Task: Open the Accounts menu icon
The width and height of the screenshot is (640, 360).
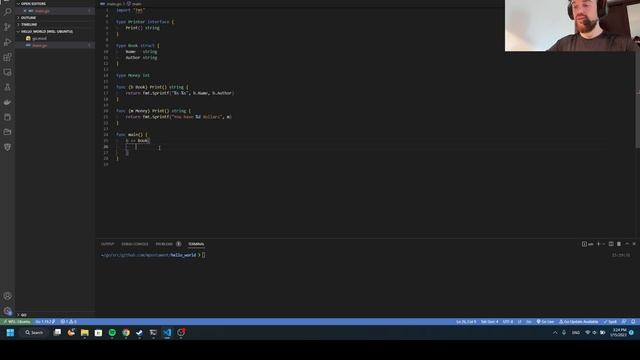Action: pos(7,296)
